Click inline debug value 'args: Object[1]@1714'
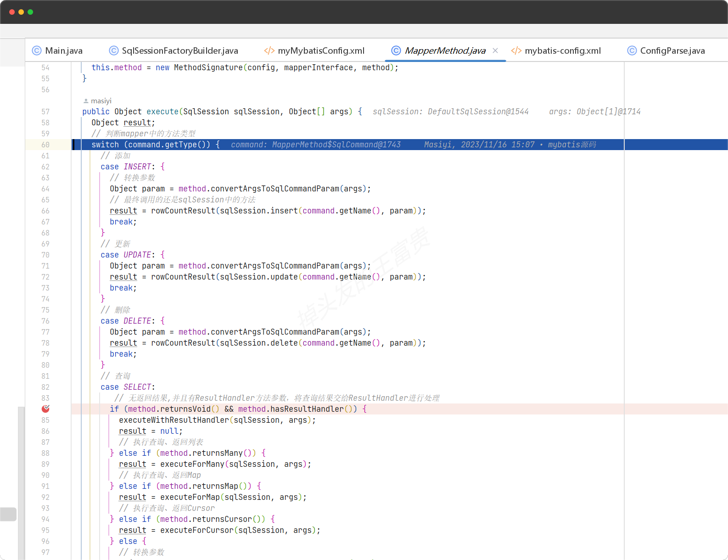 coord(594,112)
